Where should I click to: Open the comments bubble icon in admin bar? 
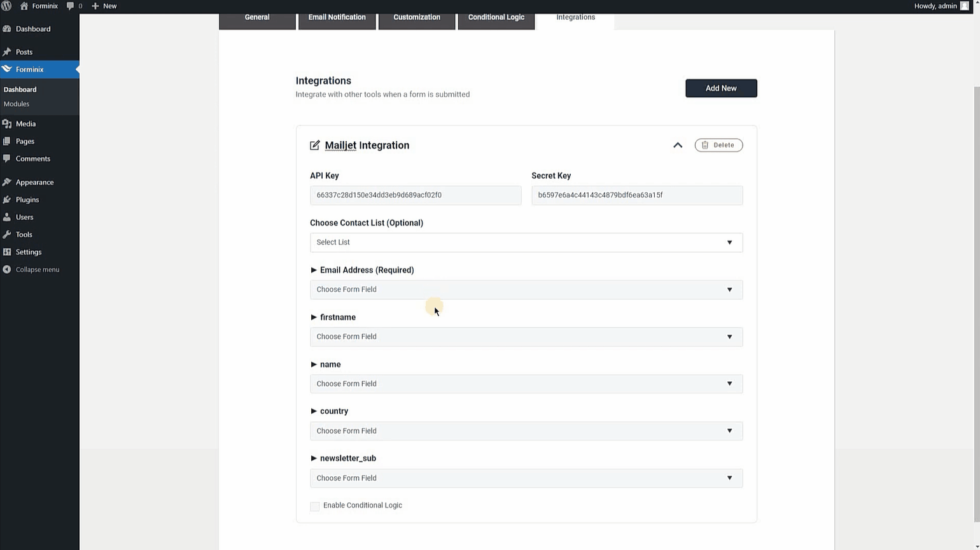pos(70,6)
